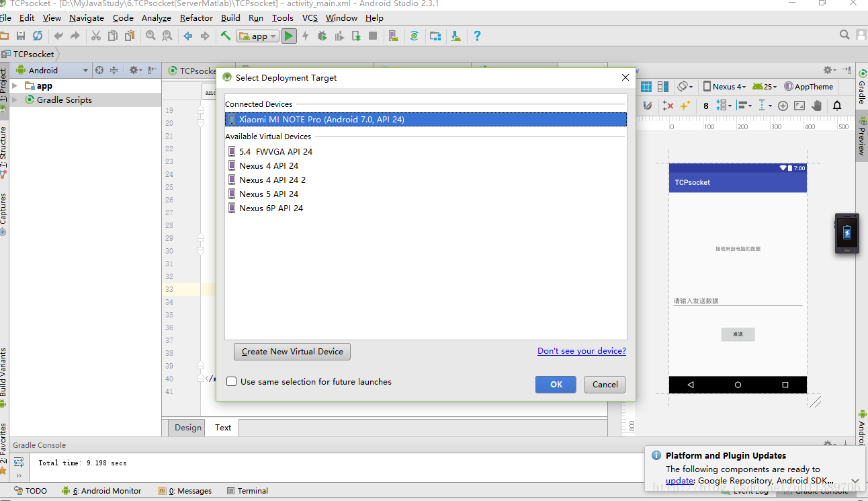Click the Scroll from Source target icon
The image size is (868, 501).
click(99, 70)
